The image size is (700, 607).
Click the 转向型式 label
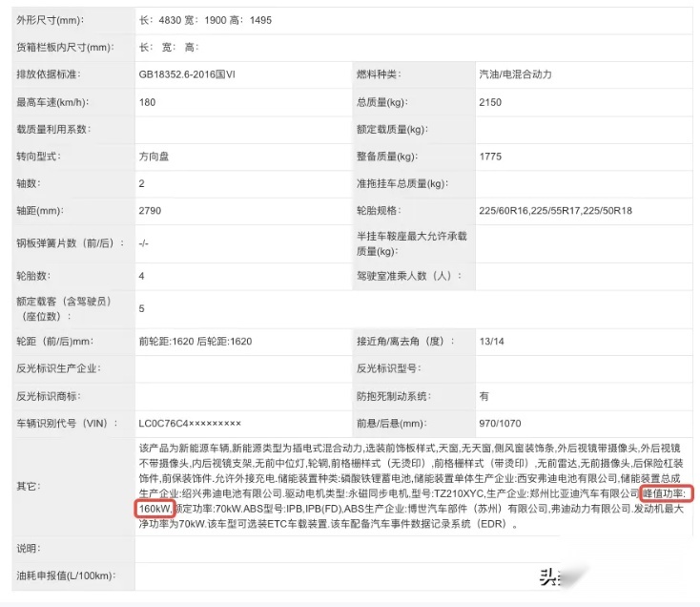[x=38, y=157]
